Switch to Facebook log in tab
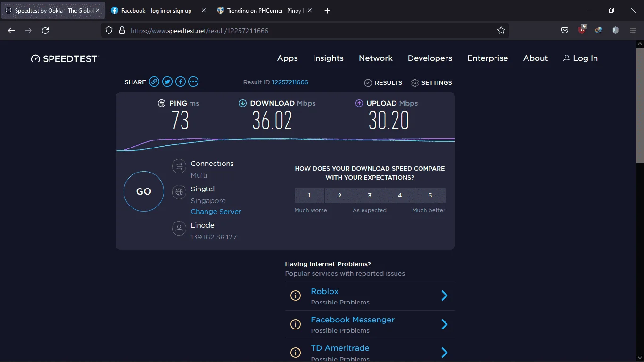Viewport: 644px width, 362px height. (x=157, y=10)
